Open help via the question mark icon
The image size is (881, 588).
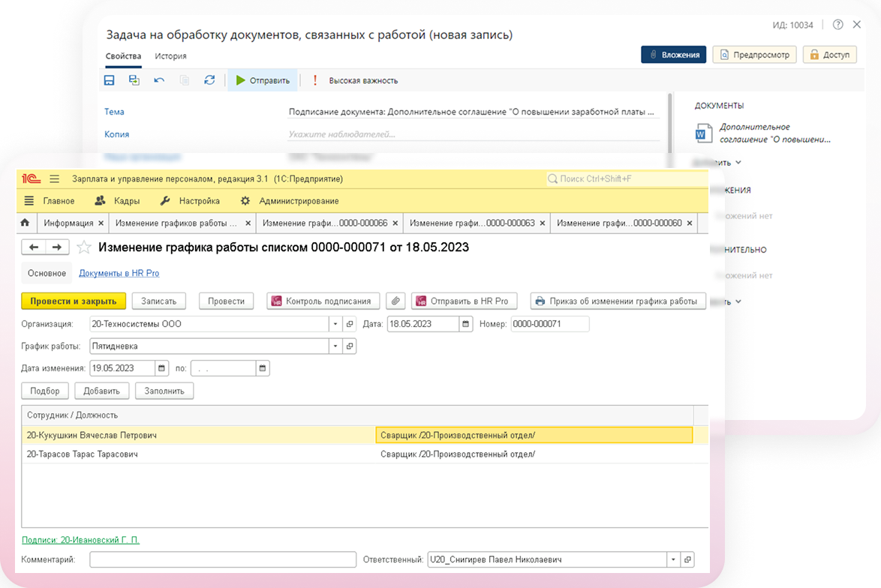(x=838, y=25)
